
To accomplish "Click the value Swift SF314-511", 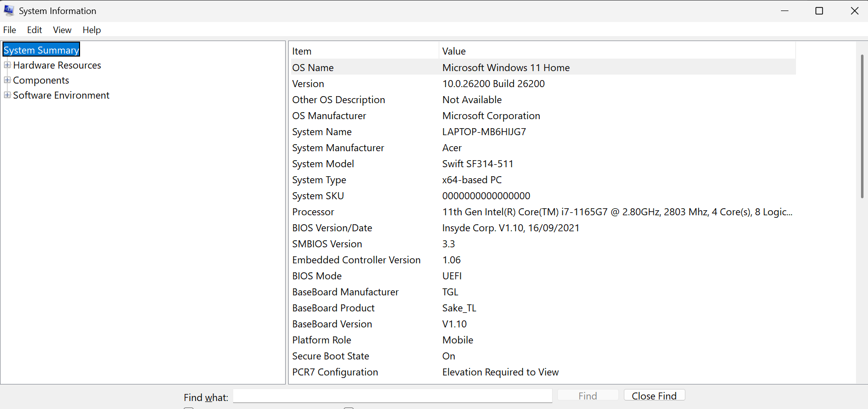I will 478,164.
